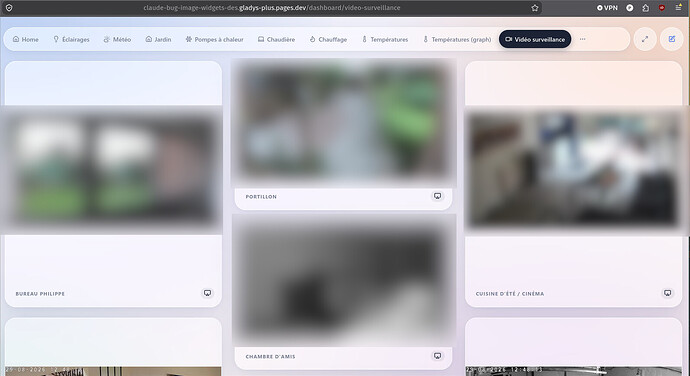Open the browser extensions puzzle icon

646,8
